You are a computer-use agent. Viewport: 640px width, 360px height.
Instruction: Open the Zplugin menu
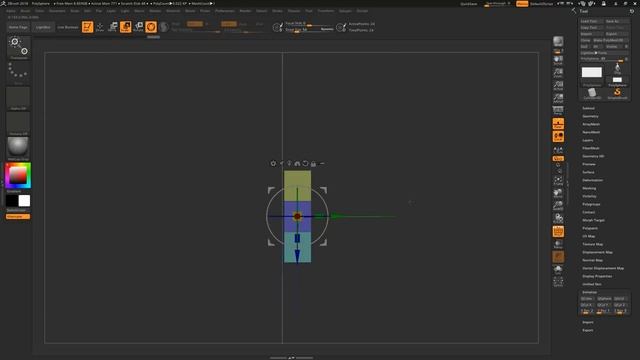click(x=345, y=11)
